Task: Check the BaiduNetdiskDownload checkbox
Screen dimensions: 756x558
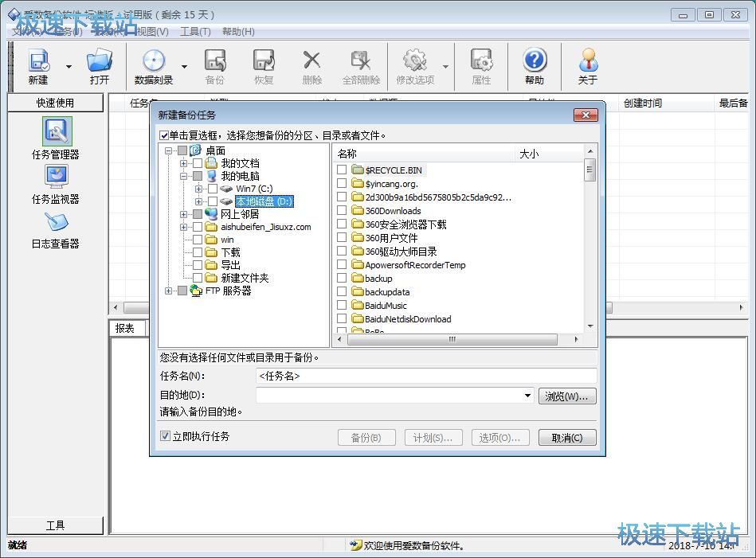Action: tap(342, 318)
